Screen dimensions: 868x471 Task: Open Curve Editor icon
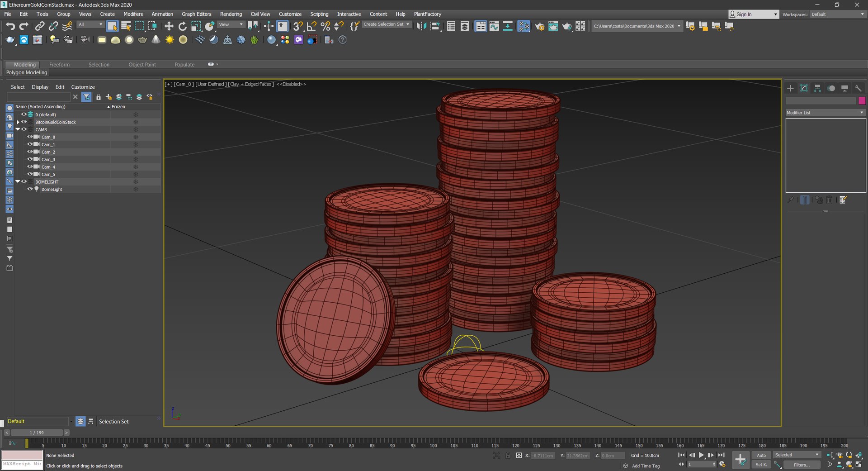494,26
